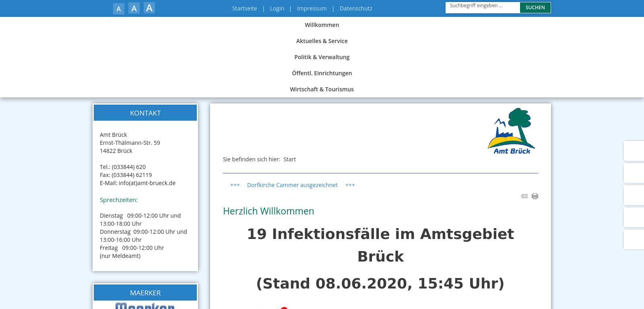The height and width of the screenshot is (309, 644).
Task: Go to Startseite in the top bar
Action: coord(244,8)
